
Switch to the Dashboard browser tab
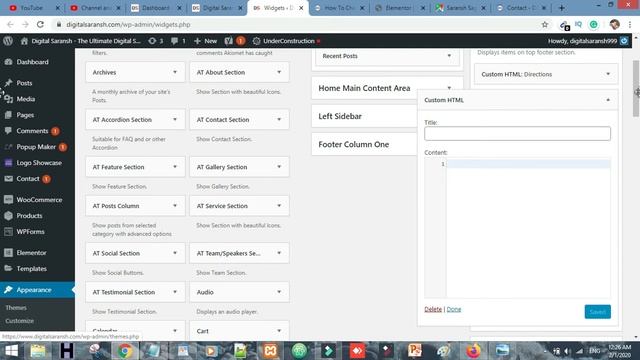[156, 8]
